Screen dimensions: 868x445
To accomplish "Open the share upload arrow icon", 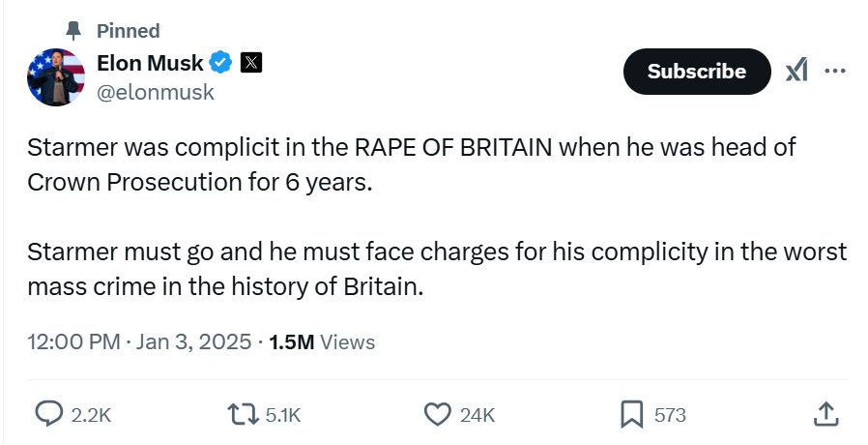I will 825,414.
